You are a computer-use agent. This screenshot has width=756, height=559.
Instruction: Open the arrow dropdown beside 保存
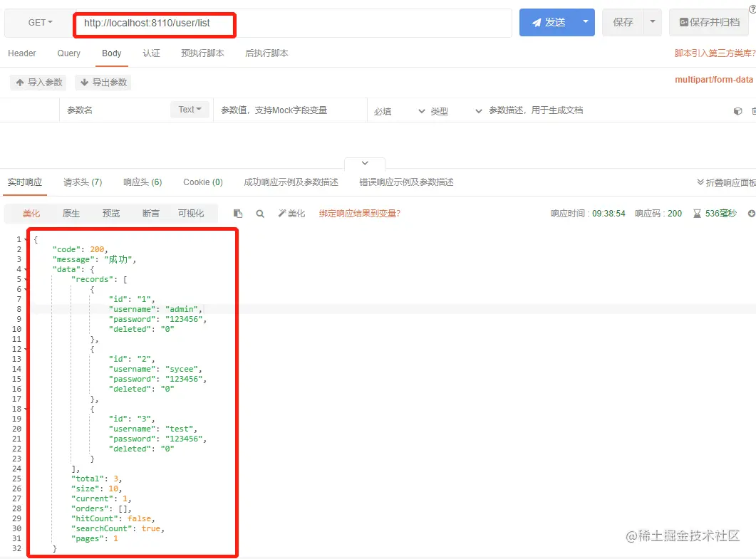click(653, 22)
